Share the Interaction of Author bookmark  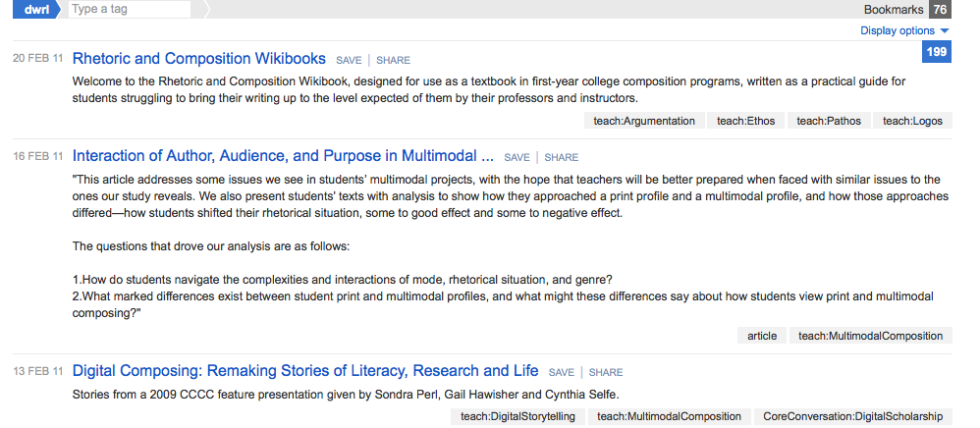coord(562,158)
